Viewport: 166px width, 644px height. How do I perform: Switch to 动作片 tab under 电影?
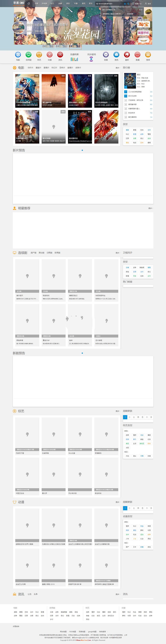coord(31,68)
